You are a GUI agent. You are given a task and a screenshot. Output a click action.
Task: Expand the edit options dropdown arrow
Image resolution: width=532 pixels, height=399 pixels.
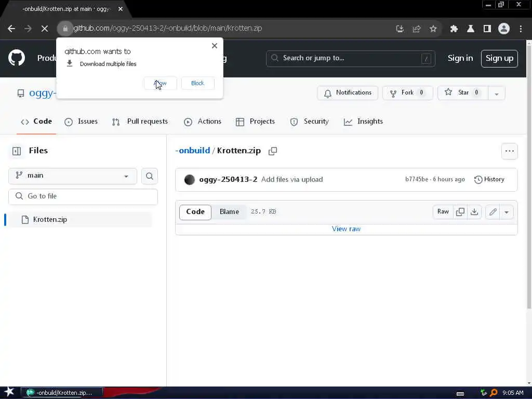pyautogui.click(x=507, y=212)
